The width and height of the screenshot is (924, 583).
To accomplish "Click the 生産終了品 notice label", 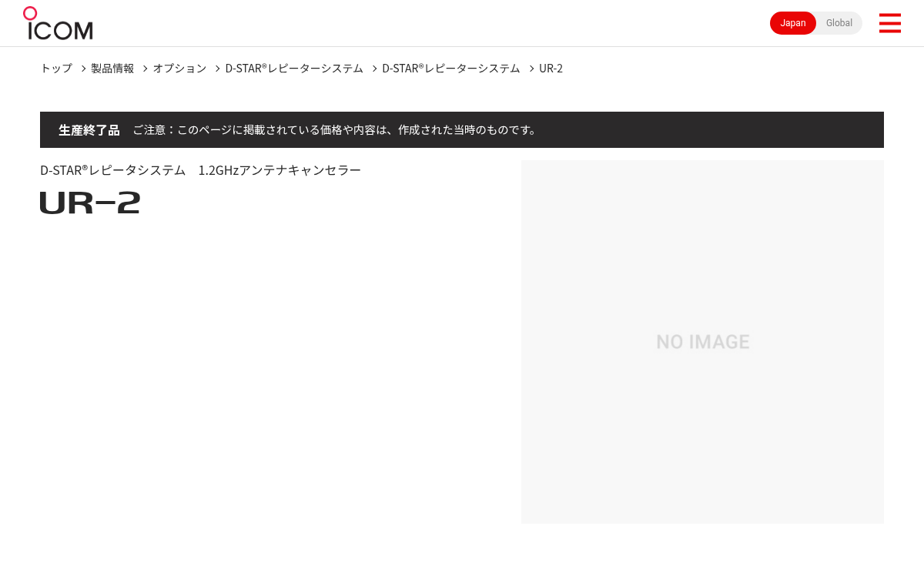I will [x=89, y=130].
